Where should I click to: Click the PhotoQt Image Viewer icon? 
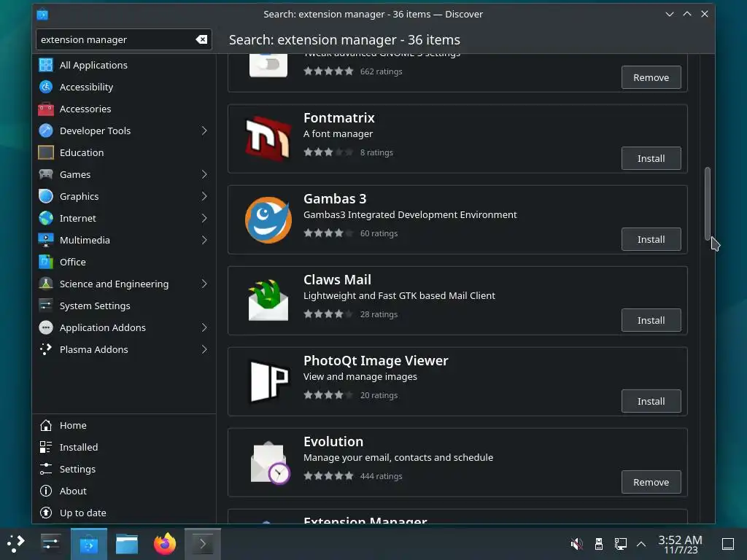click(x=268, y=381)
